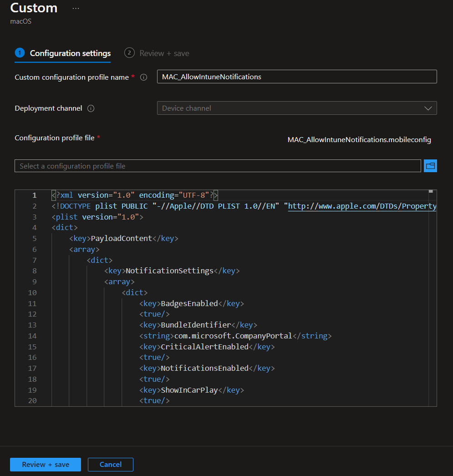Viewport: 453px width, 476px height.
Task: Click the dict tag on line 10
Action: click(x=135, y=292)
